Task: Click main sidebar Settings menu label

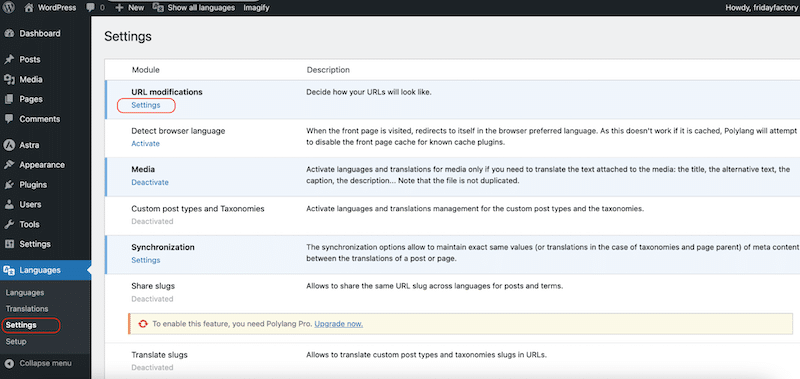Action: [35, 244]
